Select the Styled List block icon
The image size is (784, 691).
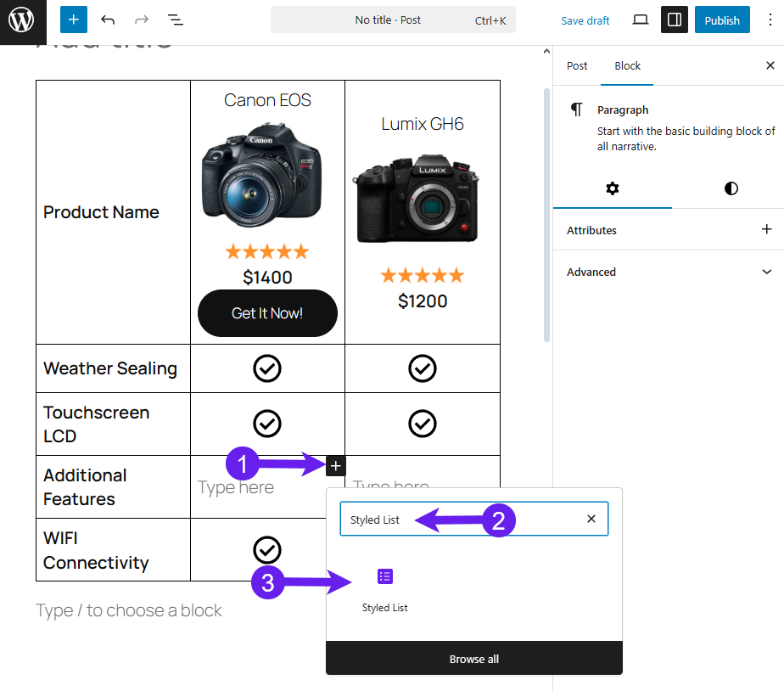pyautogui.click(x=385, y=577)
